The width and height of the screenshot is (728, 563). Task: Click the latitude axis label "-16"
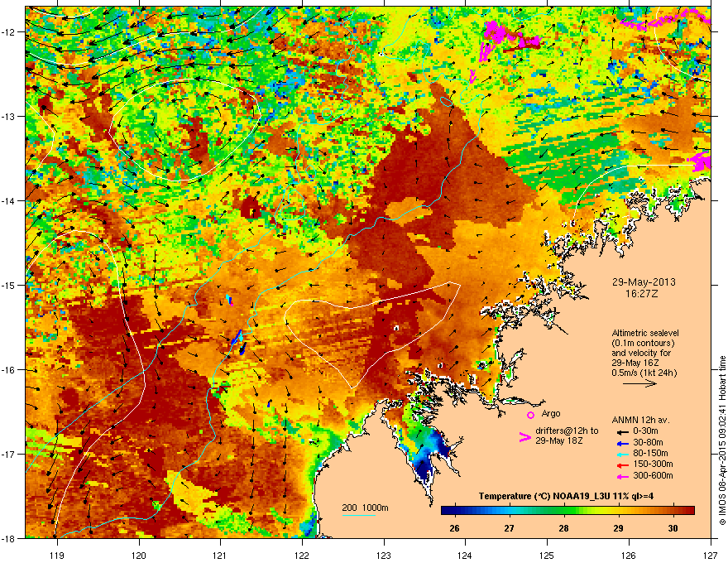tap(9, 369)
